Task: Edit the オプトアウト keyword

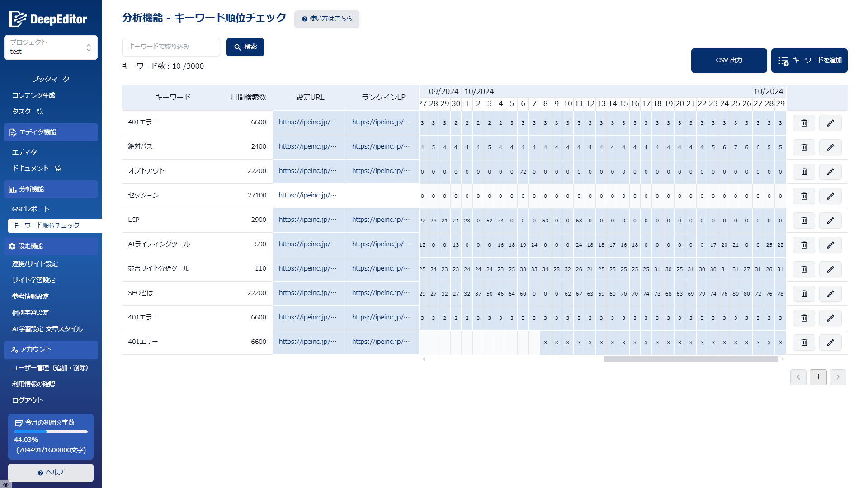Action: (830, 172)
